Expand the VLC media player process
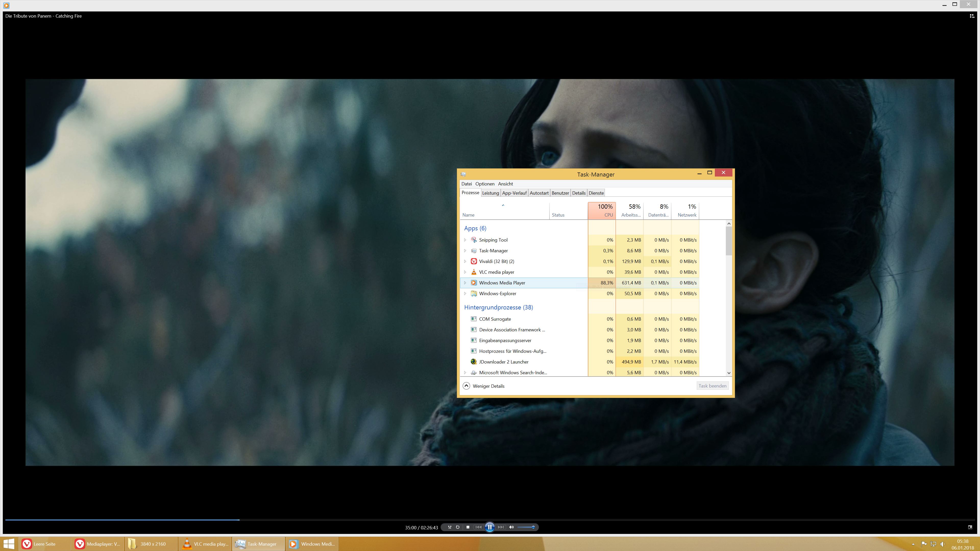Image resolution: width=980 pixels, height=551 pixels. (x=465, y=272)
